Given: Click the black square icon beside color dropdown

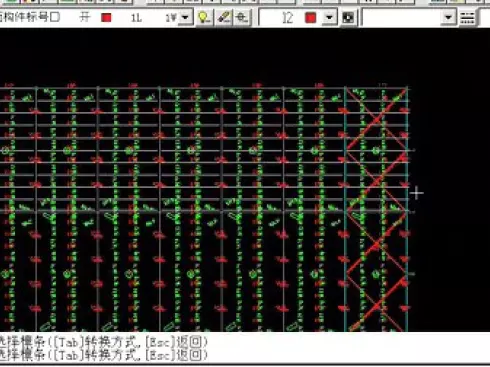Looking at the screenshot, I should (348, 18).
